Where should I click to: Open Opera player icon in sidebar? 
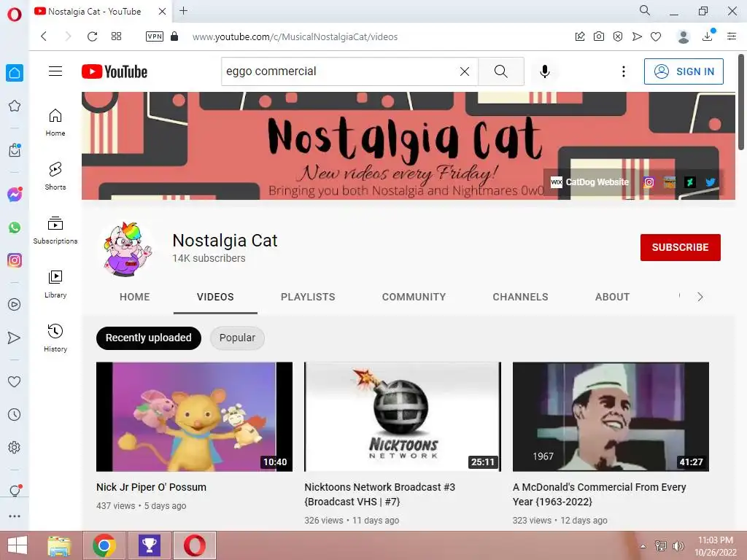(15, 304)
